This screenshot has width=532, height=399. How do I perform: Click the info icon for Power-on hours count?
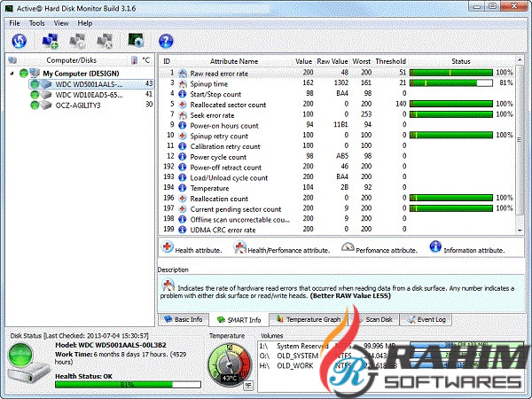click(183, 126)
